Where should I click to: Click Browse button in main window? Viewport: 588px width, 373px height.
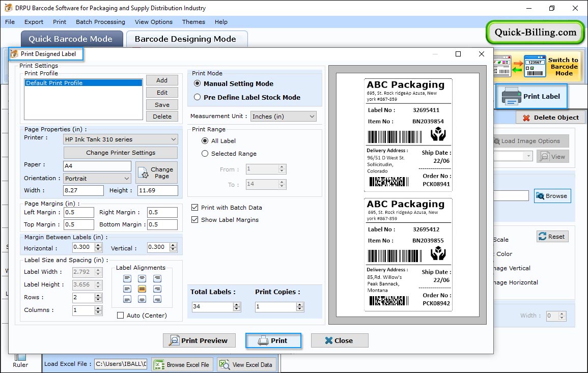[x=552, y=196]
